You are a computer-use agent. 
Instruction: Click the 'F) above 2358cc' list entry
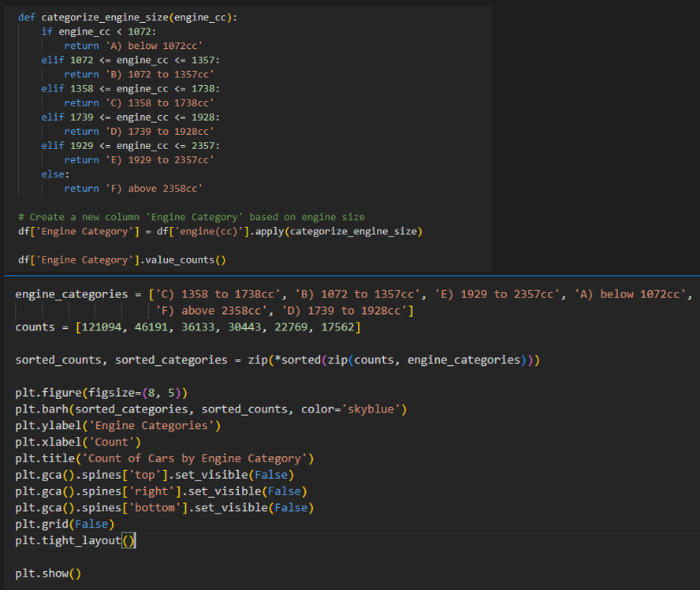coord(211,311)
